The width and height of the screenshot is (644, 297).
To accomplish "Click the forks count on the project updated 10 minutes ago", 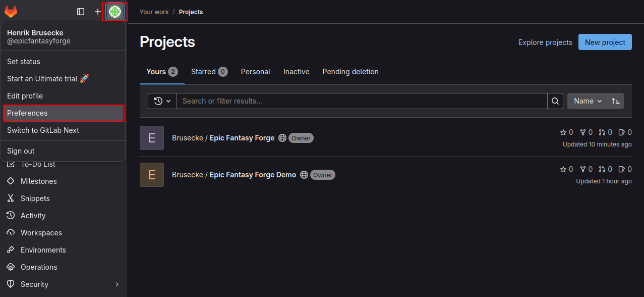I will pyautogui.click(x=586, y=132).
